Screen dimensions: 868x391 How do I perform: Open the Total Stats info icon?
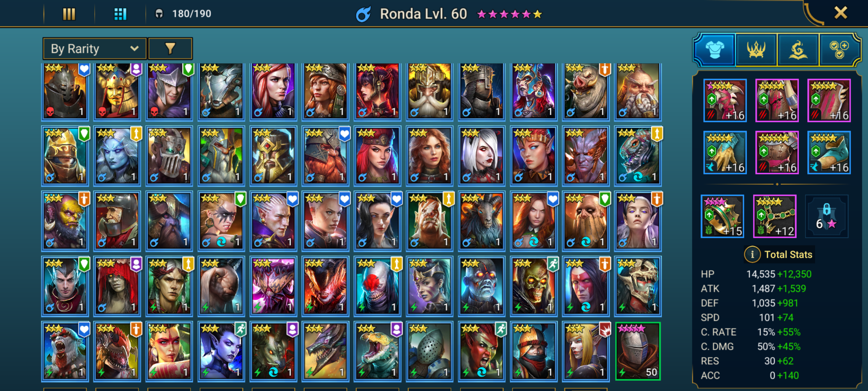click(x=752, y=255)
